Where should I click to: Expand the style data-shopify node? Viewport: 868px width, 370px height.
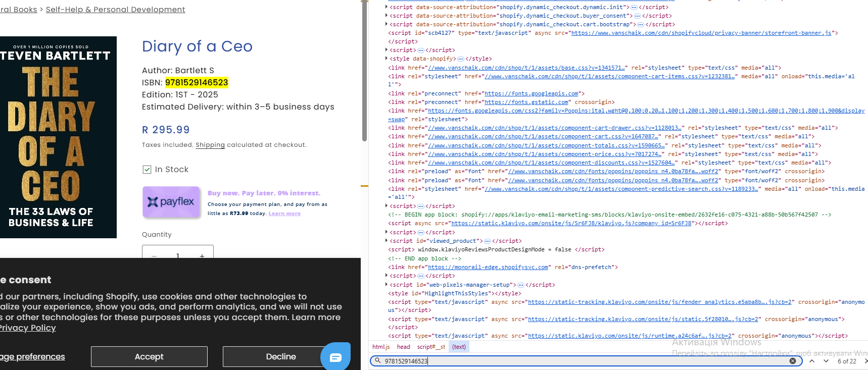click(x=387, y=59)
